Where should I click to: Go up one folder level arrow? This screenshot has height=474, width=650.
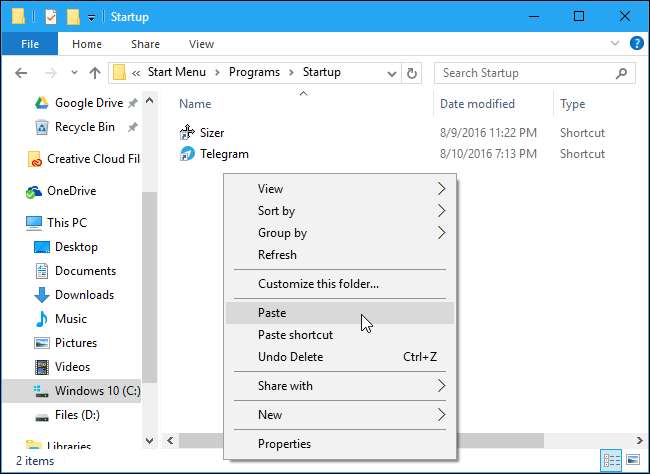pos(94,72)
